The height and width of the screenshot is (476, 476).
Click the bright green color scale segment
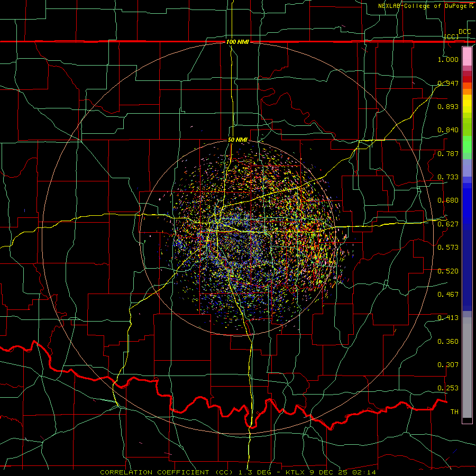point(467,144)
